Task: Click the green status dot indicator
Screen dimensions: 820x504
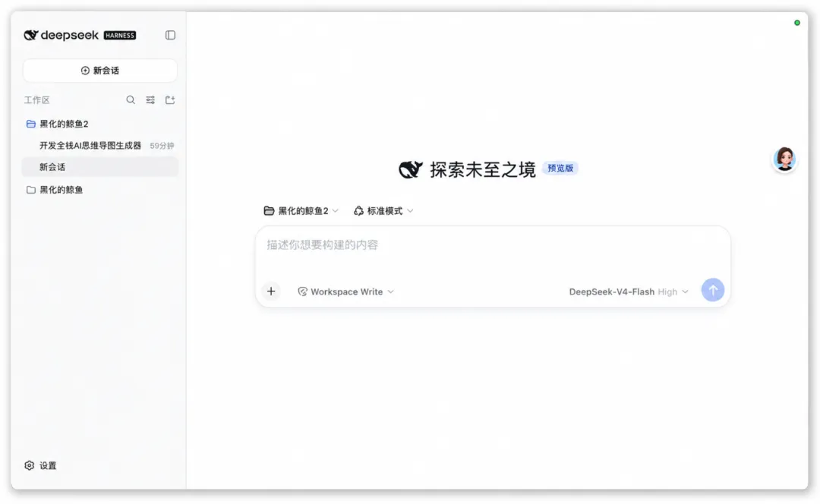Action: (797, 23)
